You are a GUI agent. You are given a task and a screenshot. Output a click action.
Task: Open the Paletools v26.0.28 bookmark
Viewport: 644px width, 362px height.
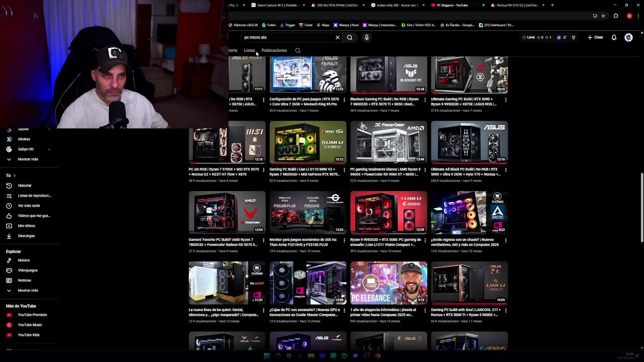243,25
